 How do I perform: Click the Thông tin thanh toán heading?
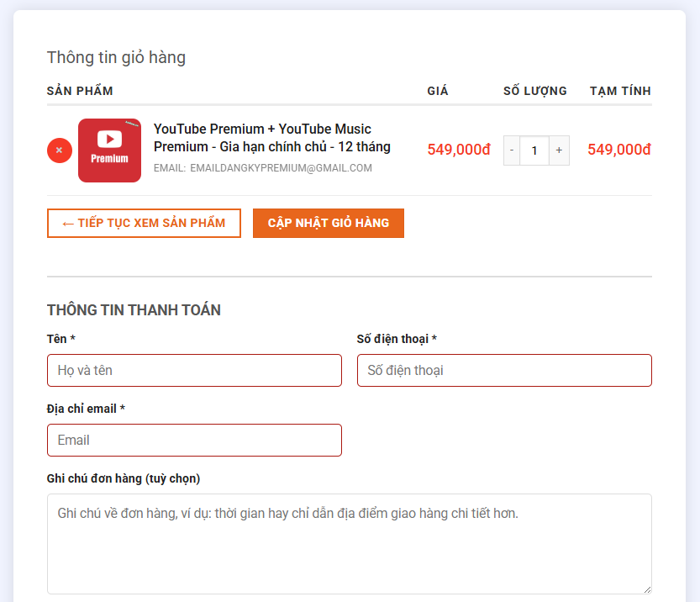(134, 310)
